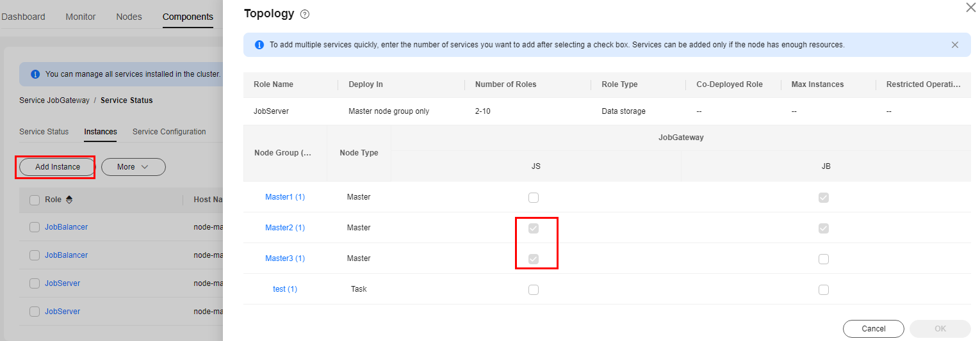
Task: Close the Topology panel with X icon
Action: pyautogui.click(x=971, y=6)
